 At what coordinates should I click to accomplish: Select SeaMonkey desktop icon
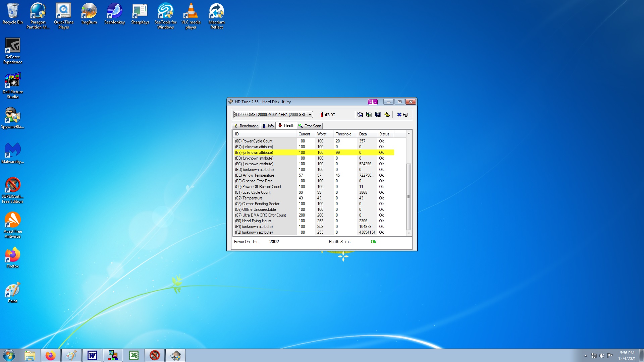pos(114,14)
